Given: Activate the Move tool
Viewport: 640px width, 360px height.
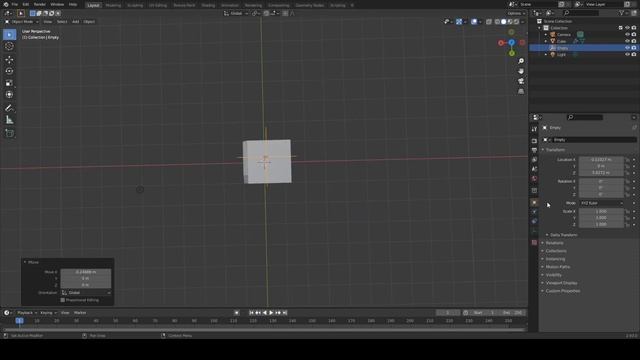Looking at the screenshot, I should point(9,60).
